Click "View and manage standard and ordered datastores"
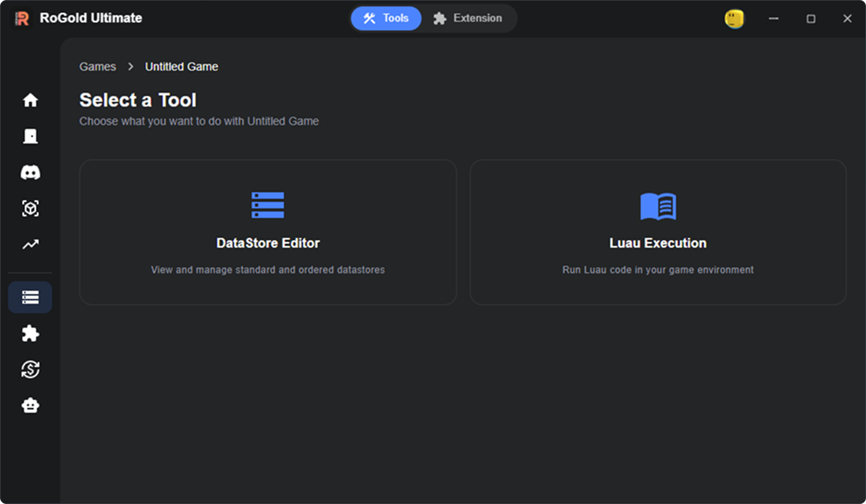The height and width of the screenshot is (504, 866). pos(268,270)
